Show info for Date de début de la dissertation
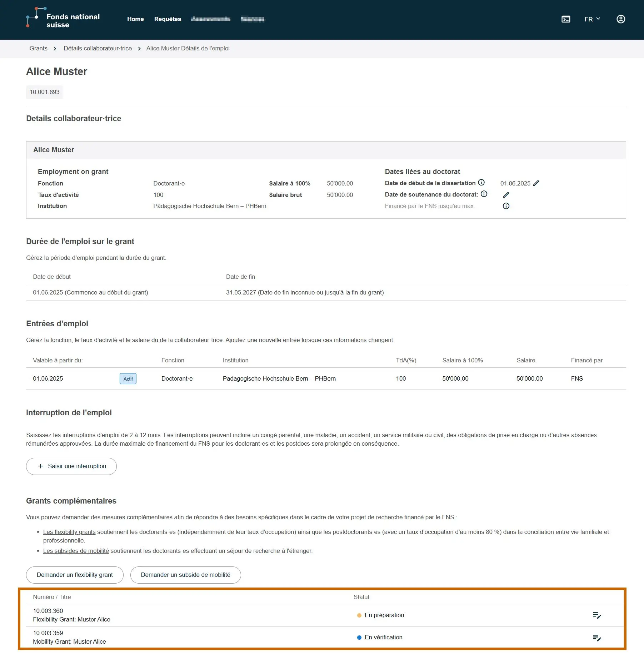Image resolution: width=644 pixels, height=654 pixels. [481, 183]
